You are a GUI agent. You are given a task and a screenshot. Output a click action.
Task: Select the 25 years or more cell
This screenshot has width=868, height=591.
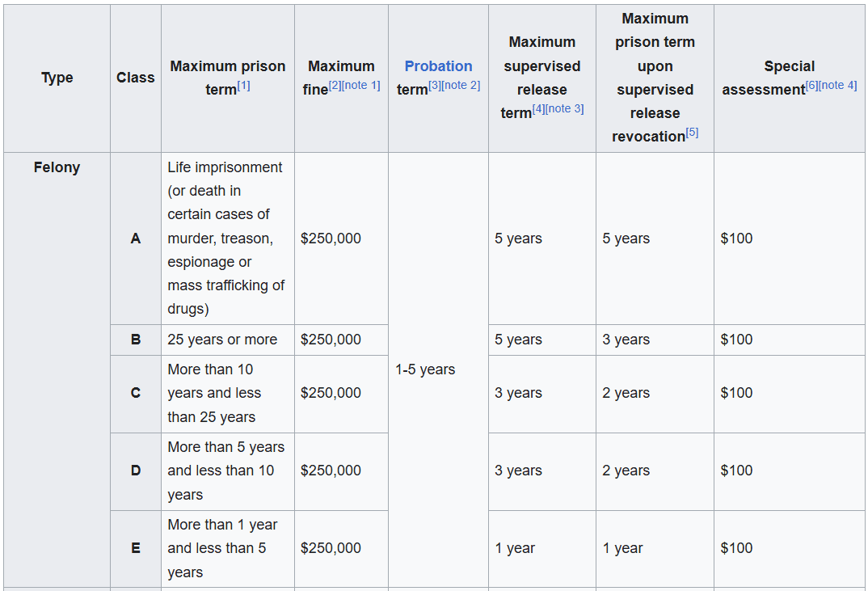[228, 340]
